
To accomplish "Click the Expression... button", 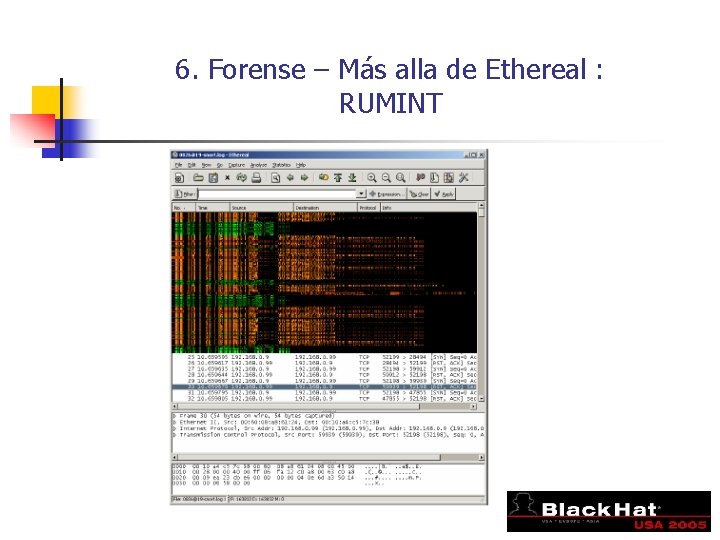I will coord(387,194).
